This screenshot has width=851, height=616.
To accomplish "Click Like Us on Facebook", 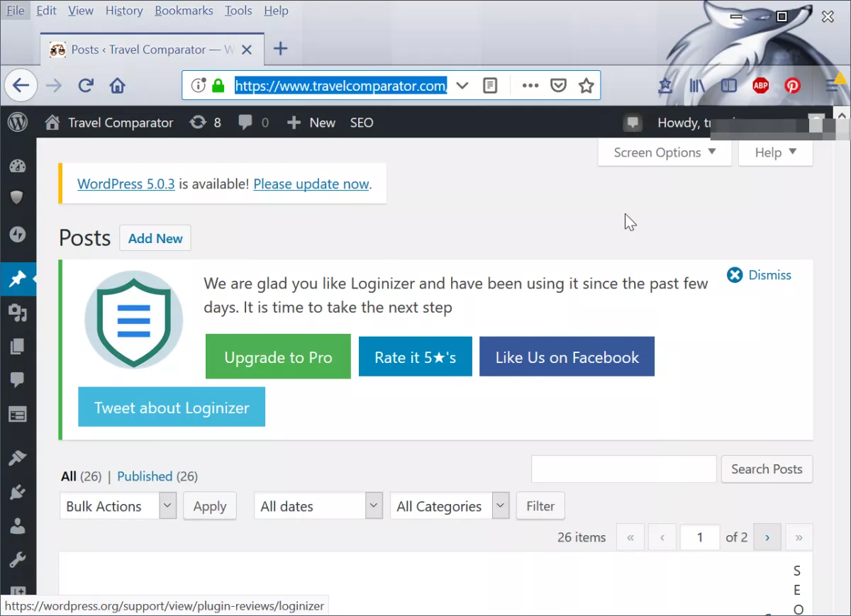I will click(x=567, y=357).
